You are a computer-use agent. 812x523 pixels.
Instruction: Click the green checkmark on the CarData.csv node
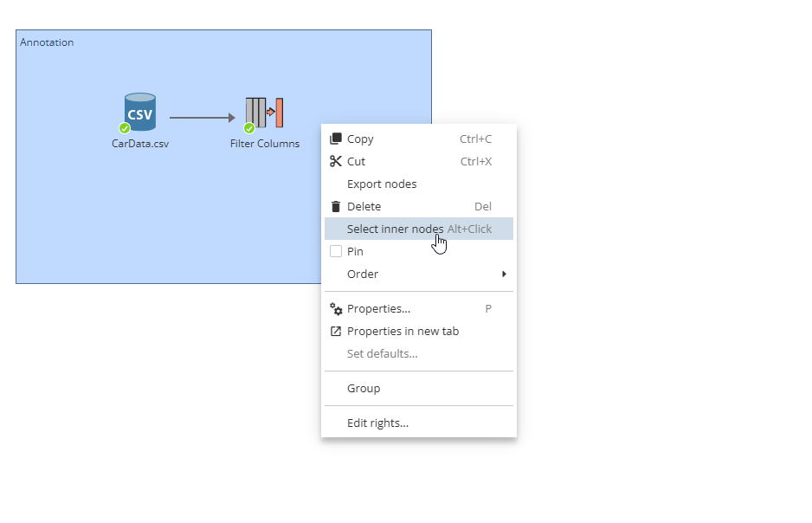[x=124, y=128]
